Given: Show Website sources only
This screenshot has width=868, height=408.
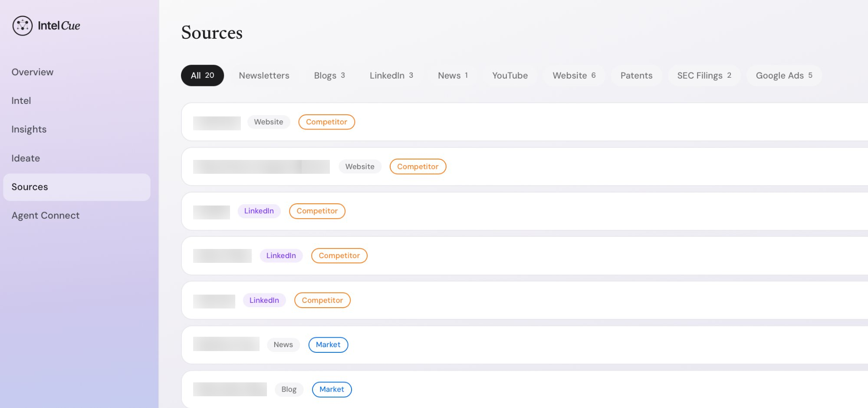Looking at the screenshot, I should tap(574, 76).
